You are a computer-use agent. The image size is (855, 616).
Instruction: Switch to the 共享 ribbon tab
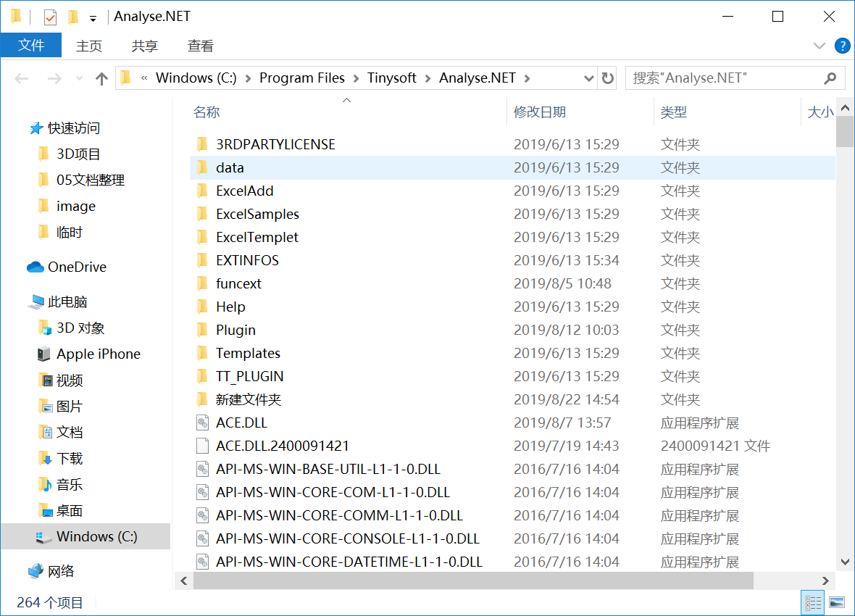pyautogui.click(x=144, y=46)
